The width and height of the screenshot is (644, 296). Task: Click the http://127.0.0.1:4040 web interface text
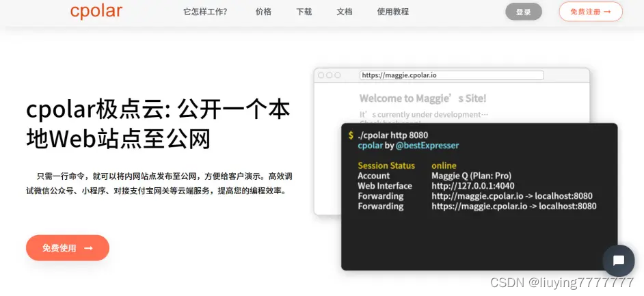tap(472, 185)
